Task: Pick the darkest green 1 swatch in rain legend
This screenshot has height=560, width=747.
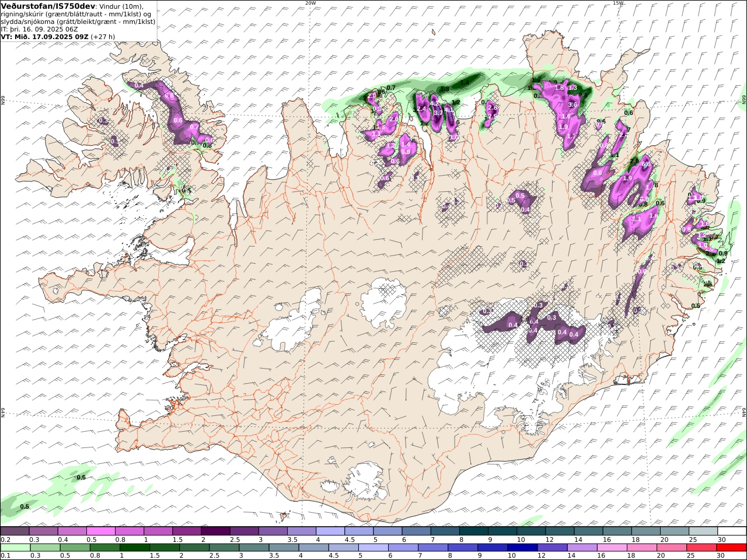Action: tap(134, 547)
